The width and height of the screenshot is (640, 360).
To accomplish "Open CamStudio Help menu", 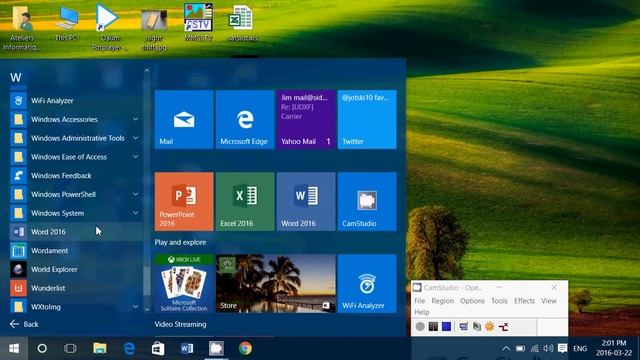I will [422, 312].
